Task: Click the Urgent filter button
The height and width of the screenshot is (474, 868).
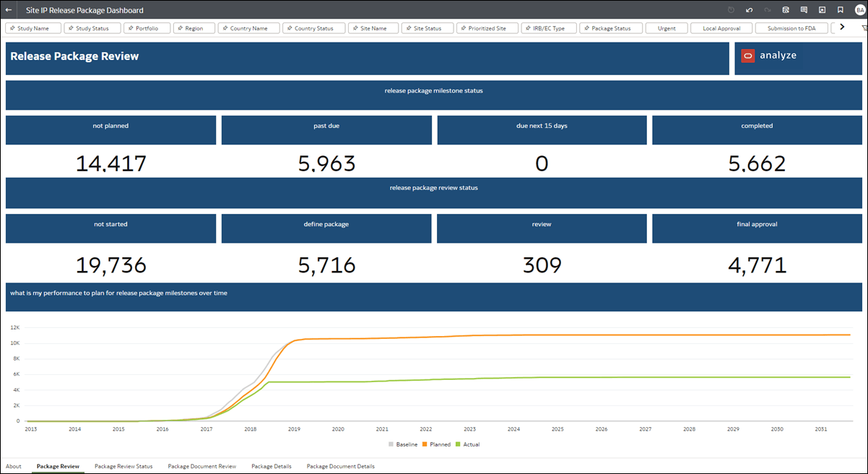Action: click(x=666, y=27)
